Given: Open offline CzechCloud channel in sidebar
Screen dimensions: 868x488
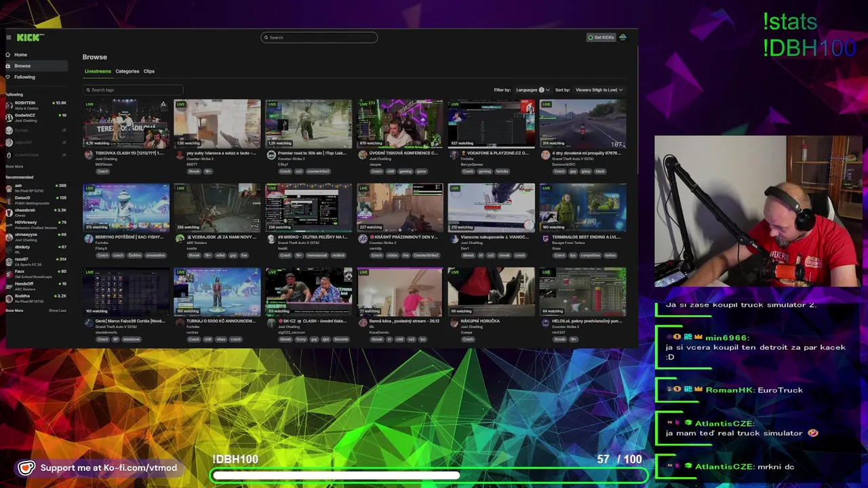Looking at the screenshot, I should click(36, 155).
